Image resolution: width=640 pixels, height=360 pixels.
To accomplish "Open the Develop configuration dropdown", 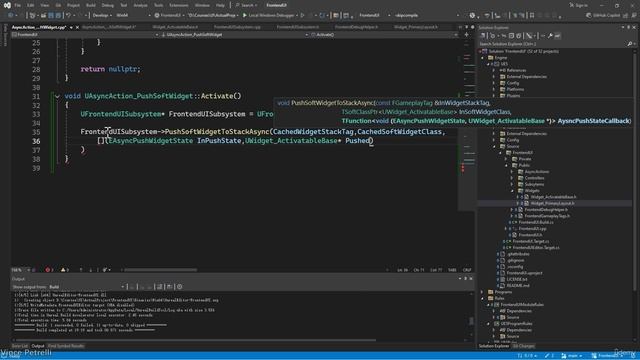I will 102,15.
